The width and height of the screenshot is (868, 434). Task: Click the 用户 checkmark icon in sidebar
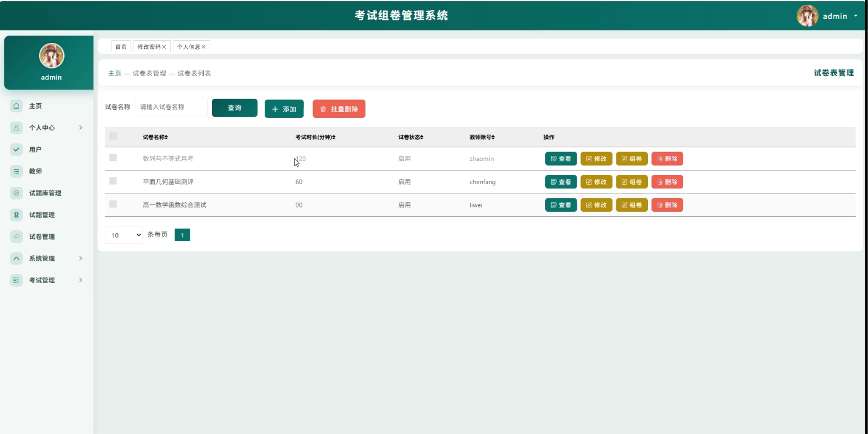coord(16,149)
